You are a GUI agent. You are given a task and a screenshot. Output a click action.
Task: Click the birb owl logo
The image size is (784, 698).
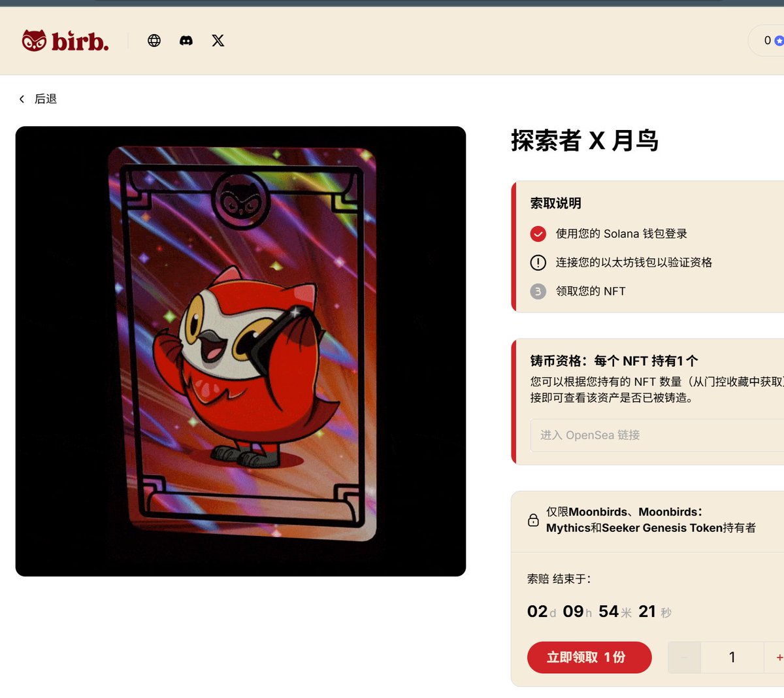(x=34, y=41)
